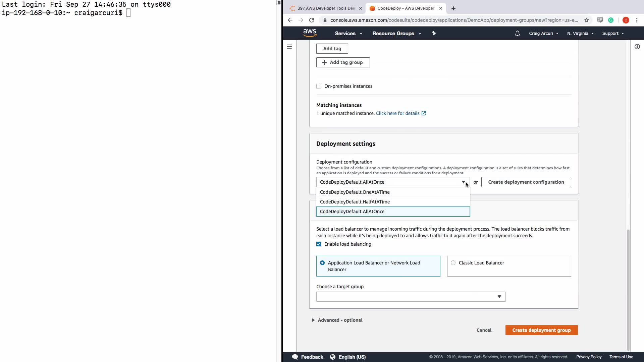Open the AWS sidebar hamburger menu
This screenshot has height=362, width=644.
[x=289, y=47]
